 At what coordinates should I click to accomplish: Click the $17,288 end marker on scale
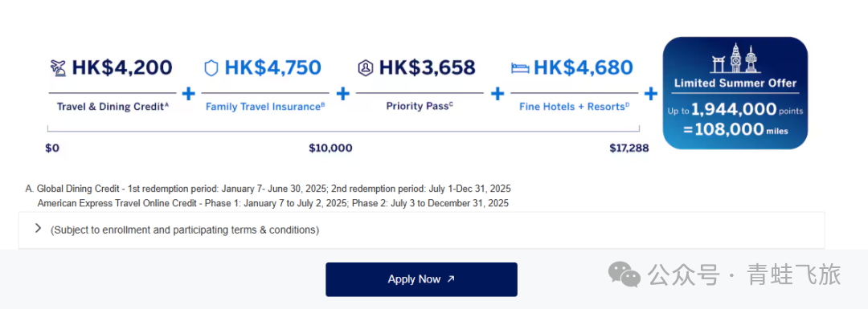click(628, 148)
